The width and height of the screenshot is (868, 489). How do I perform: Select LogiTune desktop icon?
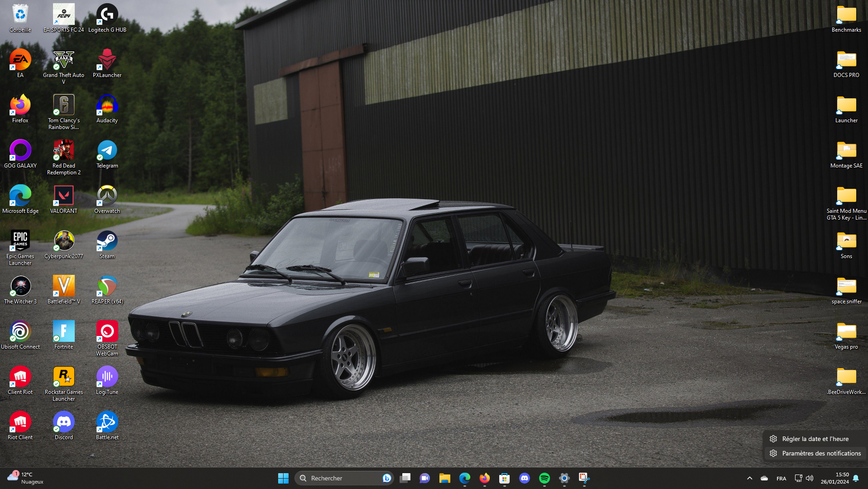tap(107, 380)
